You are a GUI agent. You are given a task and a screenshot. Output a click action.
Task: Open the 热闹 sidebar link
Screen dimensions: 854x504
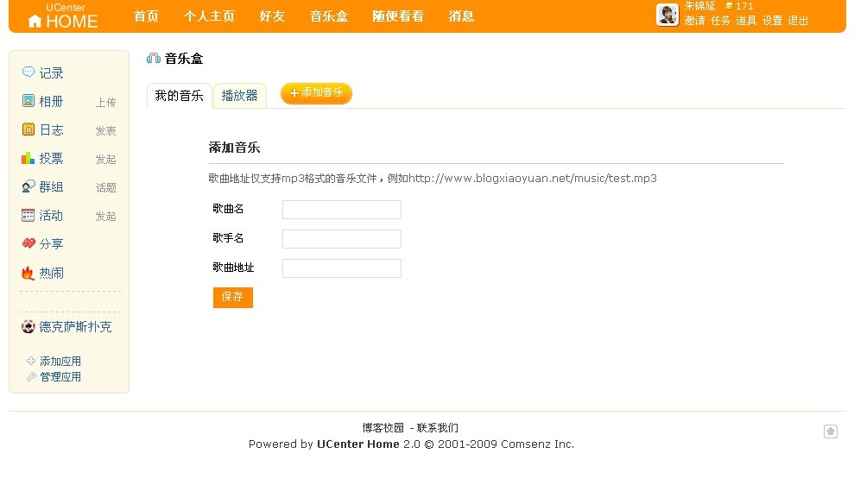(x=51, y=273)
